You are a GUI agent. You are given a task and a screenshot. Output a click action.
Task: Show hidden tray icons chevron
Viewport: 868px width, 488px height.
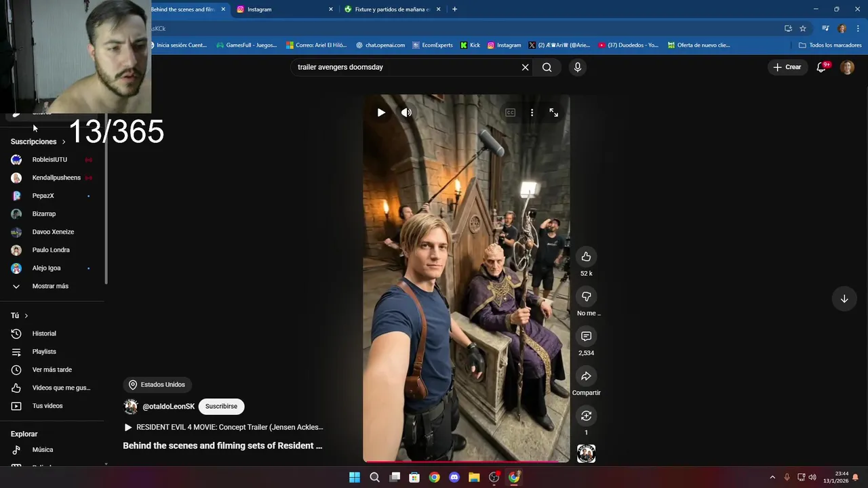[772, 477]
